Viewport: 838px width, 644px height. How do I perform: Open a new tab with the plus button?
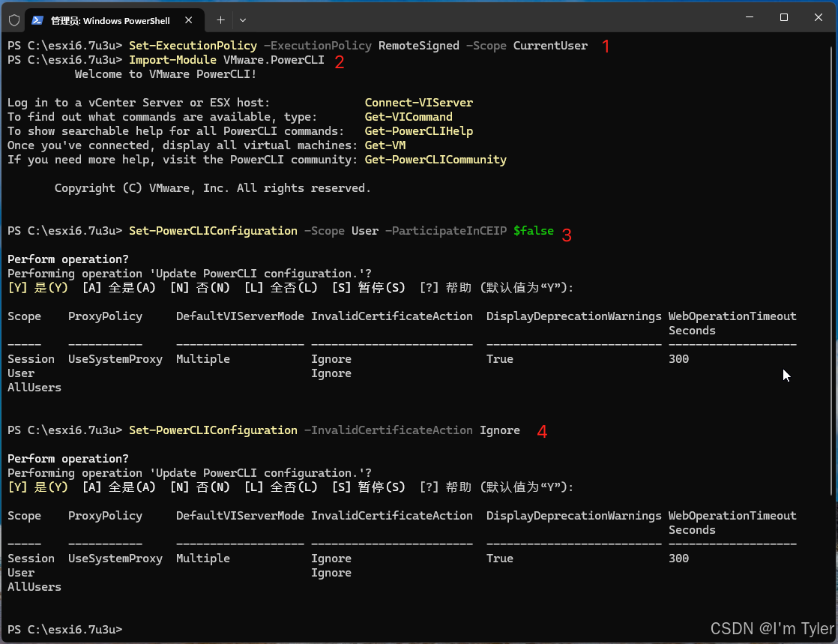[x=220, y=20]
